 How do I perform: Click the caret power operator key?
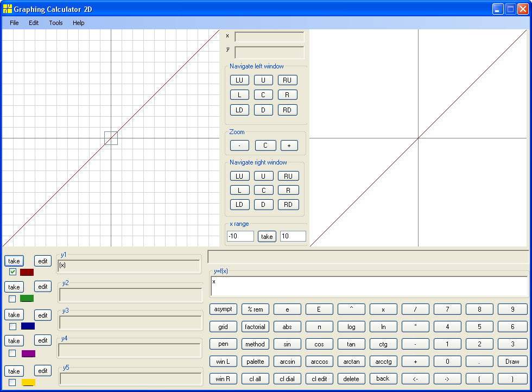click(x=352, y=309)
